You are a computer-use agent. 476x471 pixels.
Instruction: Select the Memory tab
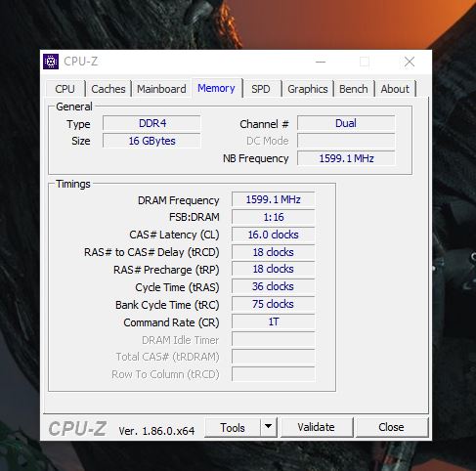[x=216, y=88]
